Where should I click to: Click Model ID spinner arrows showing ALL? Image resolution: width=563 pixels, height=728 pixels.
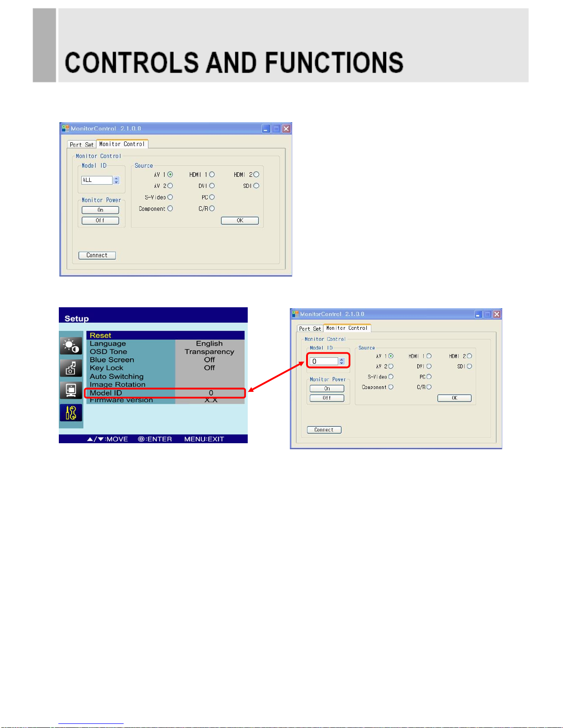[x=116, y=180]
